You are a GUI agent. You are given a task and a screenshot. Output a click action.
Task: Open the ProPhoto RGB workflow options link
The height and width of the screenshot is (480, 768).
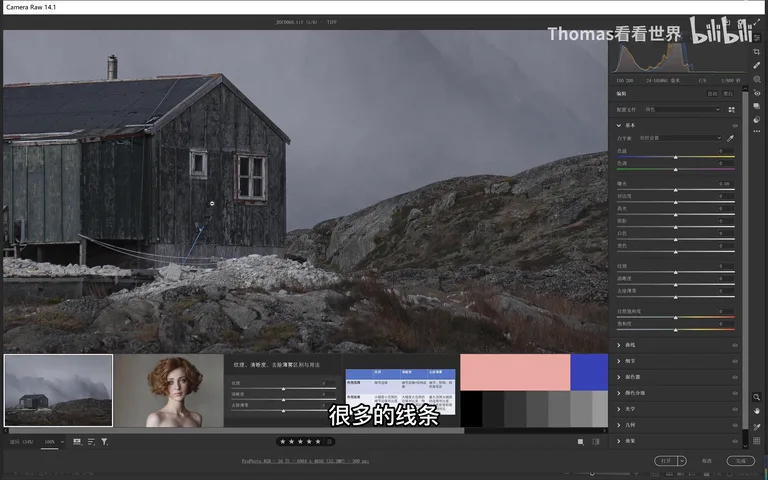click(305, 461)
